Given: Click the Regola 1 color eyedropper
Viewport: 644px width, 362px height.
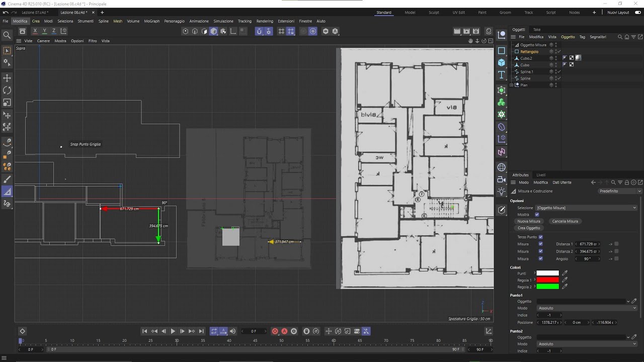Looking at the screenshot, I should 565,280.
